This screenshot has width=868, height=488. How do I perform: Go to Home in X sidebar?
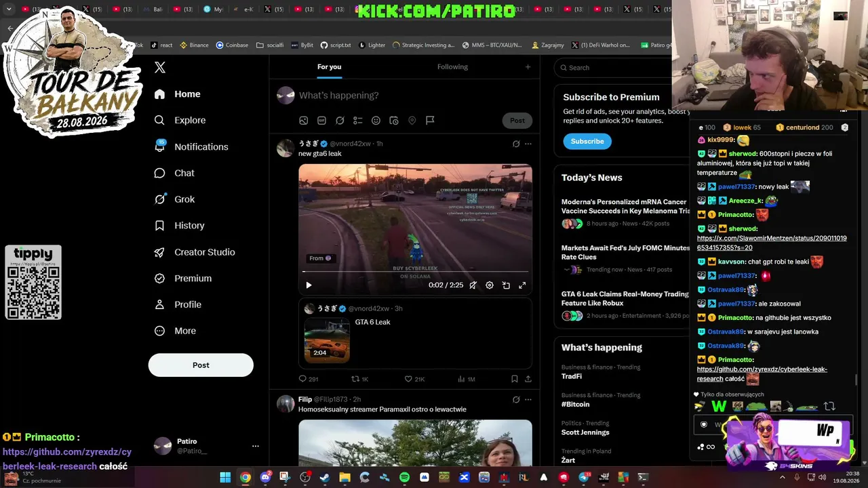click(x=177, y=94)
